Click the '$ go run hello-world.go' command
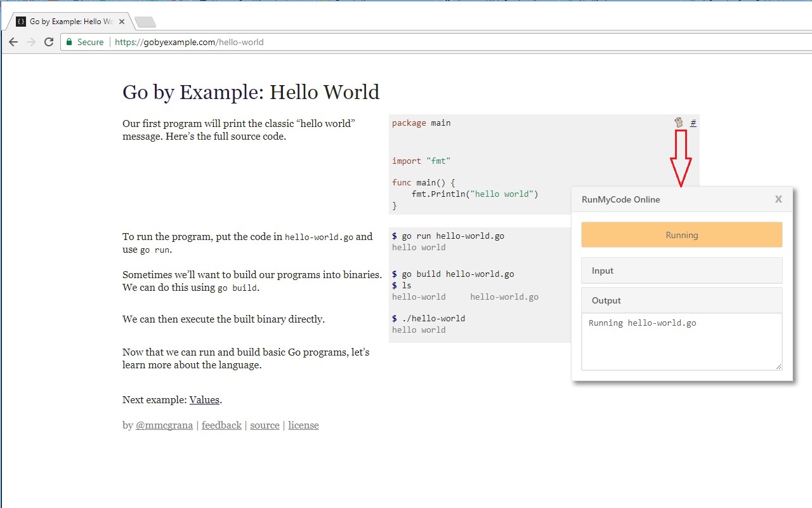The height and width of the screenshot is (508, 812). point(448,236)
